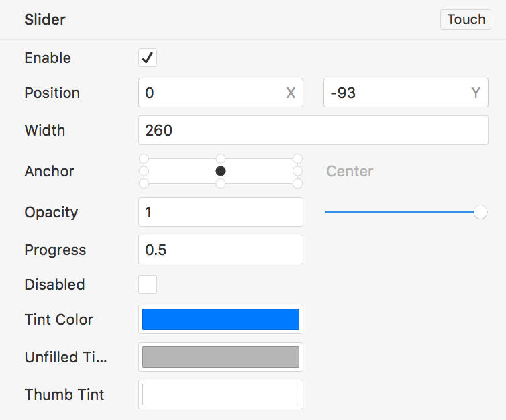Click the Opacity value field

pos(220,212)
